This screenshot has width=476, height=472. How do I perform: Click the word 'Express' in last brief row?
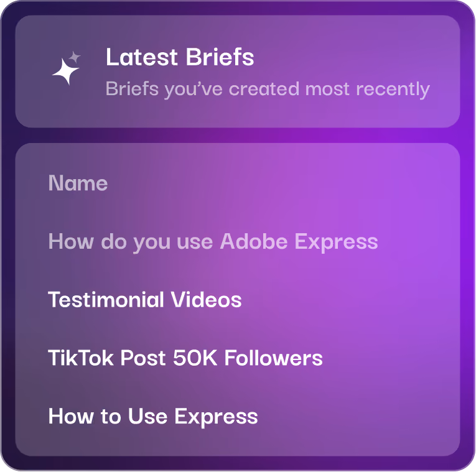216,417
